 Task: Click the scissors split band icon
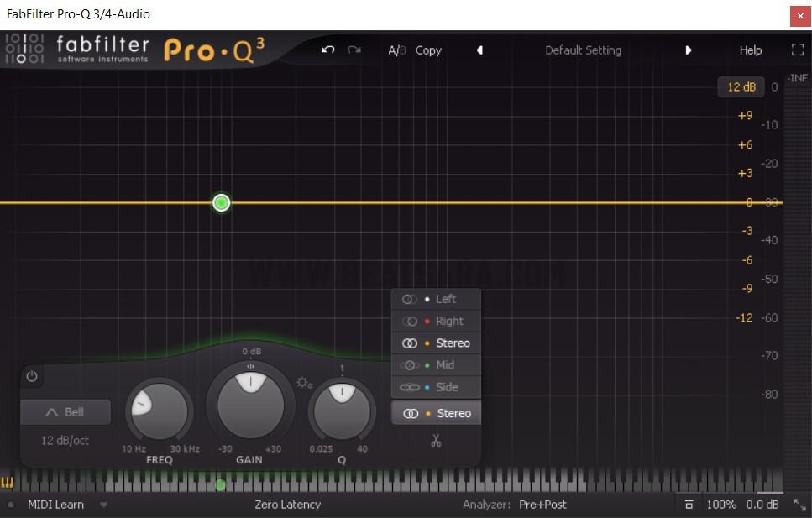(x=436, y=441)
